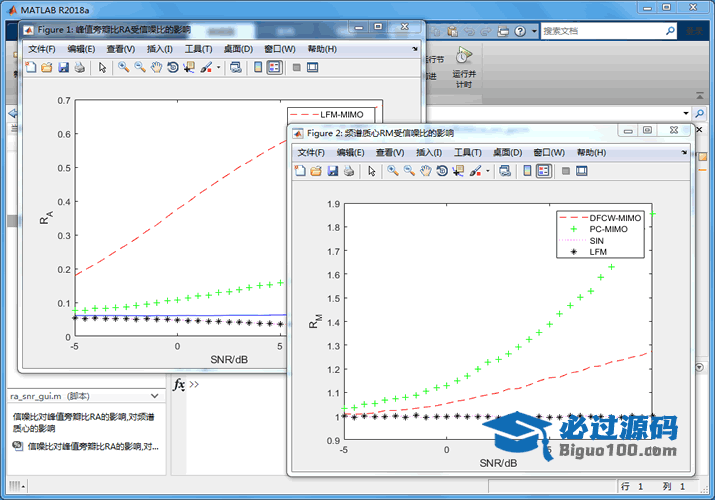715x500 pixels.
Task: Select Brush data tool in Figure 2
Action: pyautogui.click(x=476, y=171)
